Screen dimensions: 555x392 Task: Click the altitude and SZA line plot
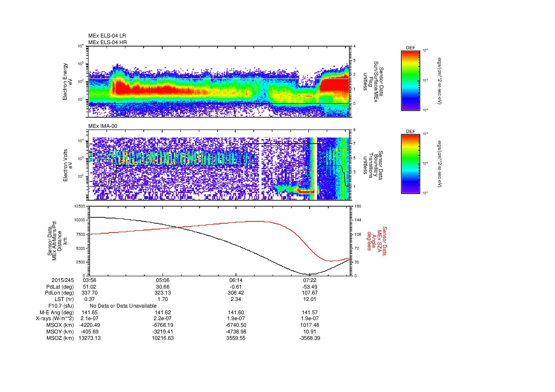[x=219, y=241]
